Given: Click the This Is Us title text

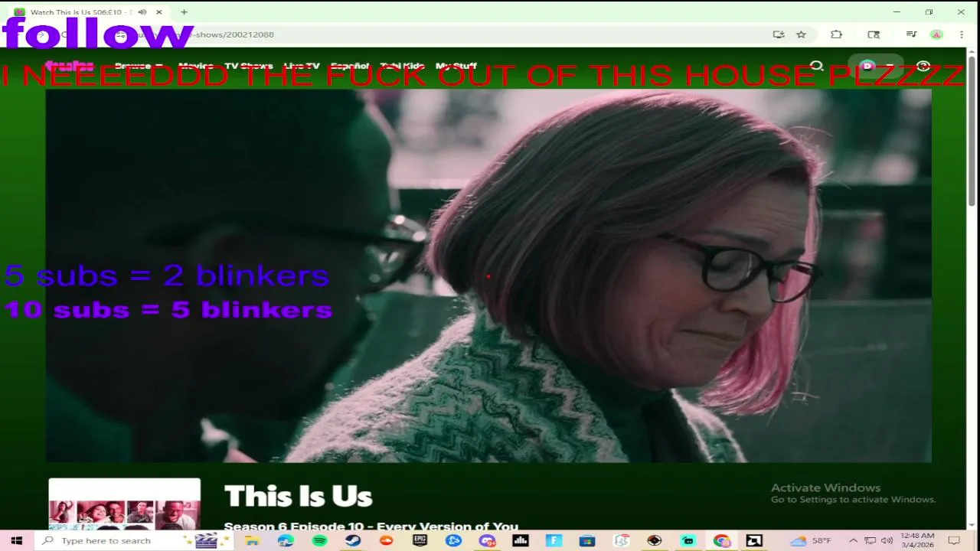Looking at the screenshot, I should (298, 497).
